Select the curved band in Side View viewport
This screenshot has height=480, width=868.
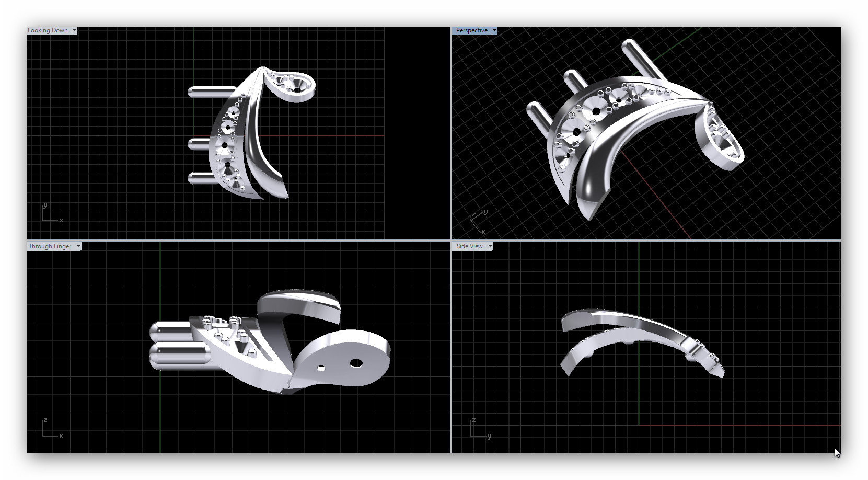642,342
